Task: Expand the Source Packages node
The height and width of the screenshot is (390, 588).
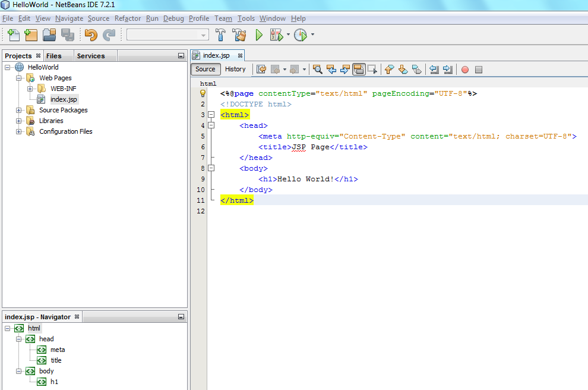Action: point(19,111)
